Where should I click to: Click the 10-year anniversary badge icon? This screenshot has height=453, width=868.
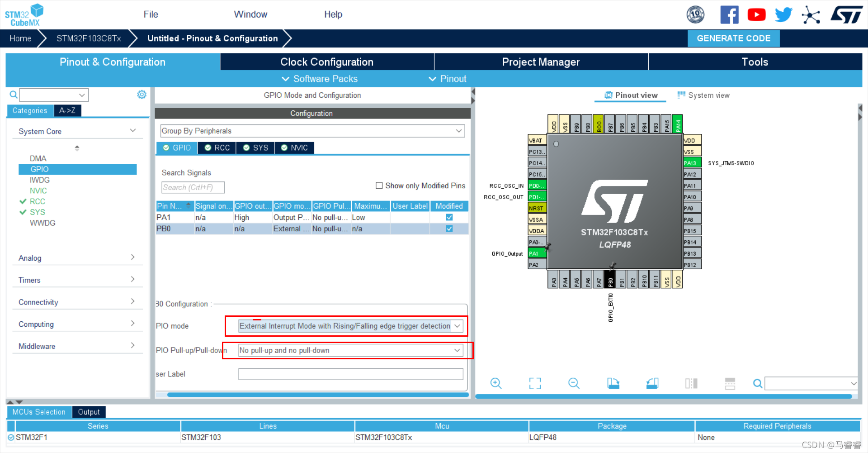pos(695,14)
